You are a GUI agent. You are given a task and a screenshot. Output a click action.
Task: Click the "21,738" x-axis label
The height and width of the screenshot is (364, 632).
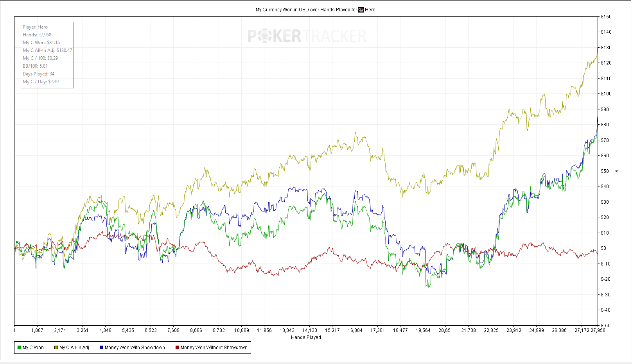(469, 330)
